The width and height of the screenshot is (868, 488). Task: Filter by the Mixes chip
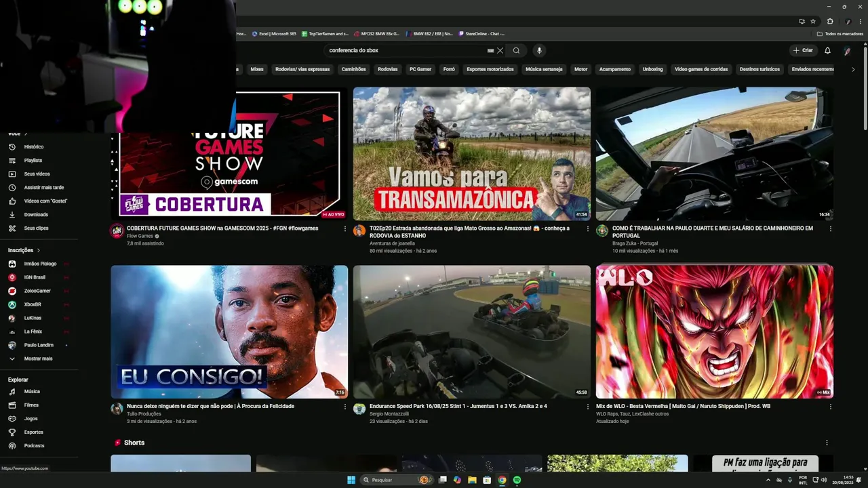coord(257,69)
